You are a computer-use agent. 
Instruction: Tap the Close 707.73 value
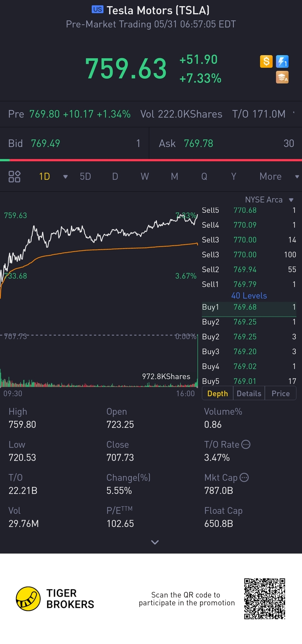120,458
